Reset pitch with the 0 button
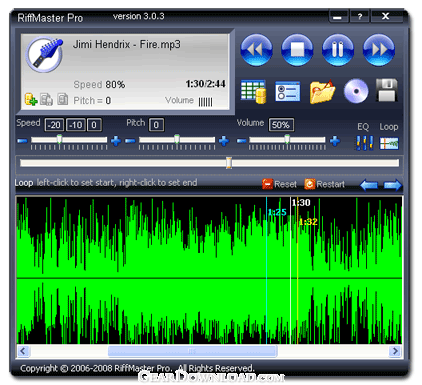 [156, 125]
